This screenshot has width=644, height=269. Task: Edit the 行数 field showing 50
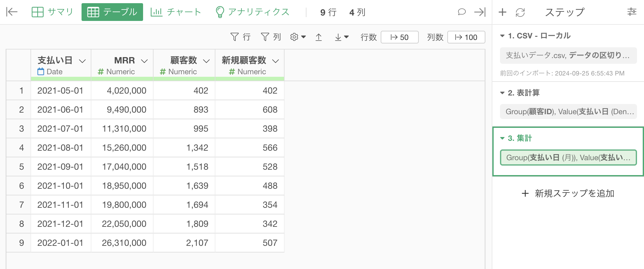[400, 37]
